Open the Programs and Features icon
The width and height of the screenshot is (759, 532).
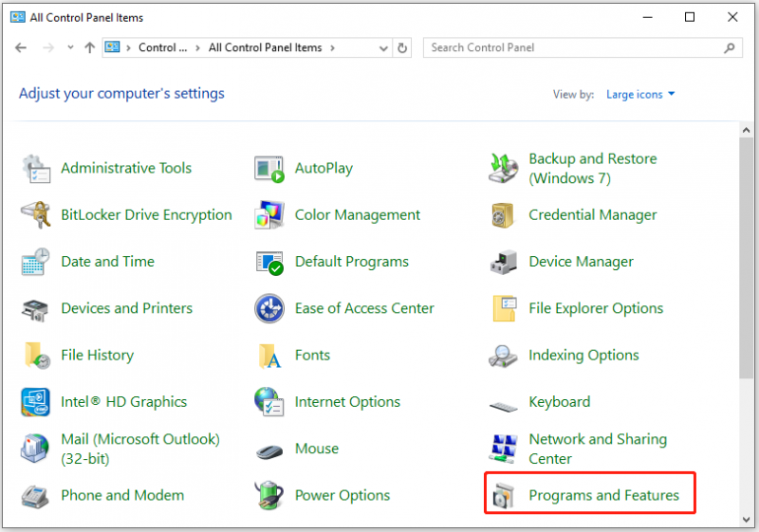click(x=504, y=496)
